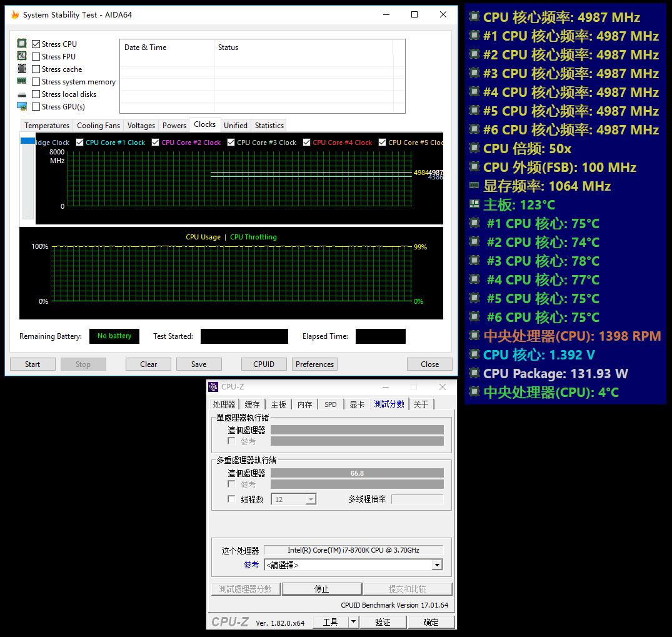Toggle CPU Core #2 Clock graph checkbox

click(x=156, y=143)
